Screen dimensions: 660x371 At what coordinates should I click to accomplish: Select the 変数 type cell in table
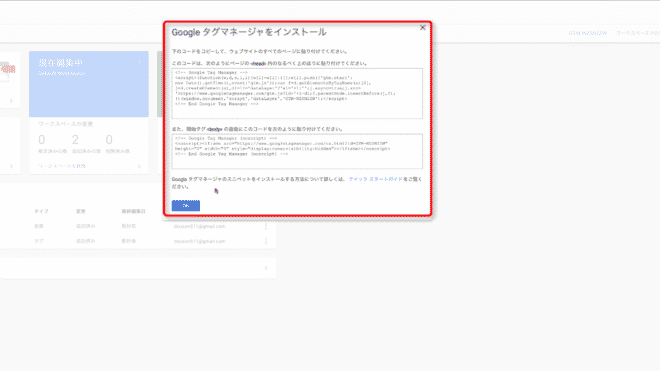point(39,226)
